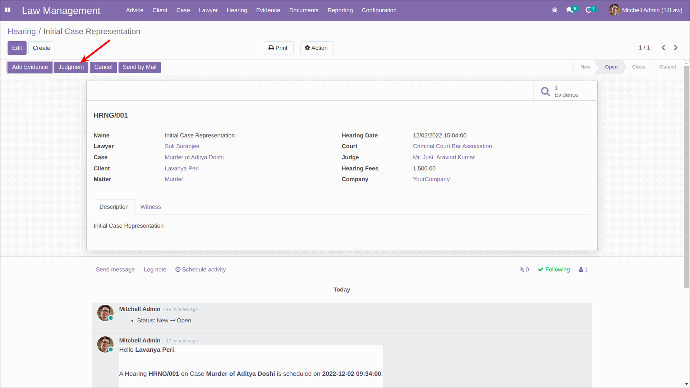The height and width of the screenshot is (388, 690).
Task: Open the followers count icon
Action: point(583,270)
